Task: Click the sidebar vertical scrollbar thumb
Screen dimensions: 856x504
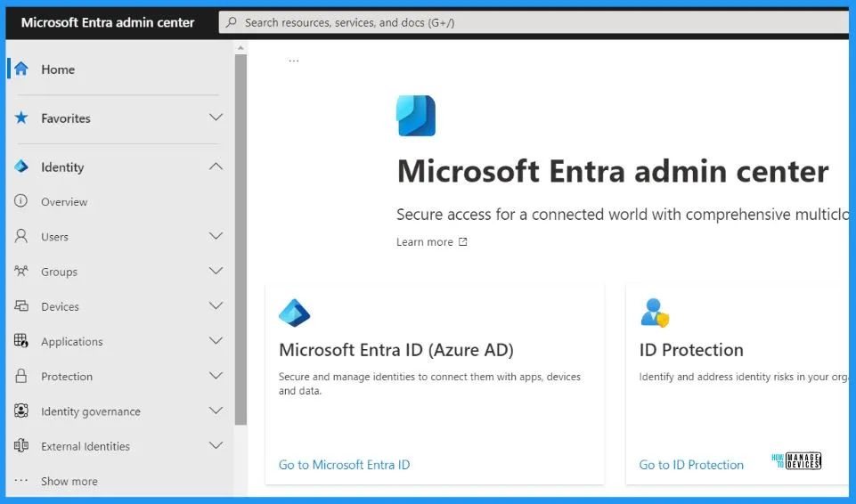Action: click(240, 239)
